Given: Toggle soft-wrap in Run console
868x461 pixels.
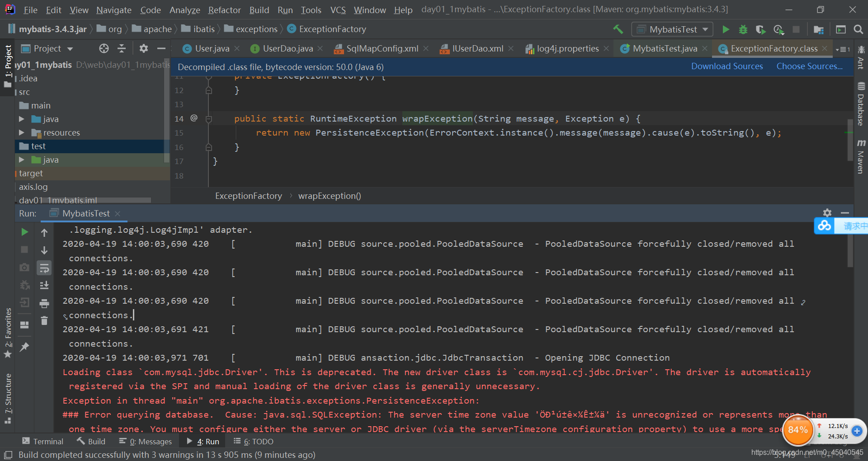Looking at the screenshot, I should click(x=44, y=268).
